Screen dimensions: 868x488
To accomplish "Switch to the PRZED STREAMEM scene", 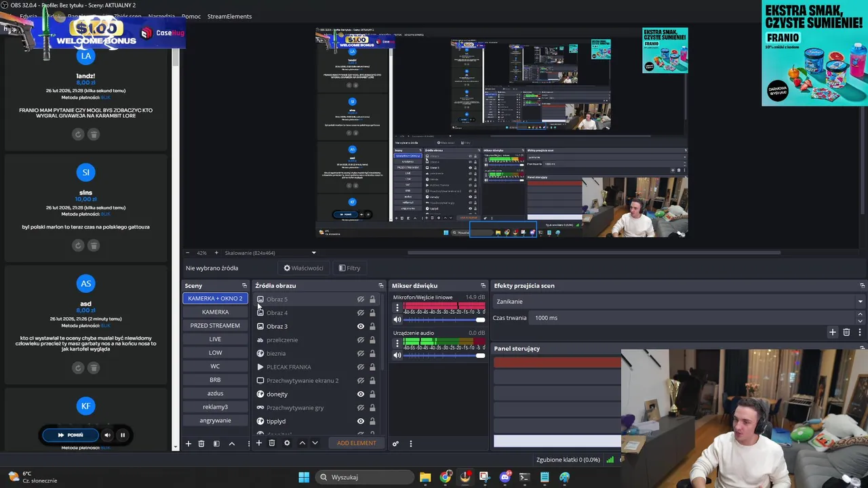I will [215, 325].
